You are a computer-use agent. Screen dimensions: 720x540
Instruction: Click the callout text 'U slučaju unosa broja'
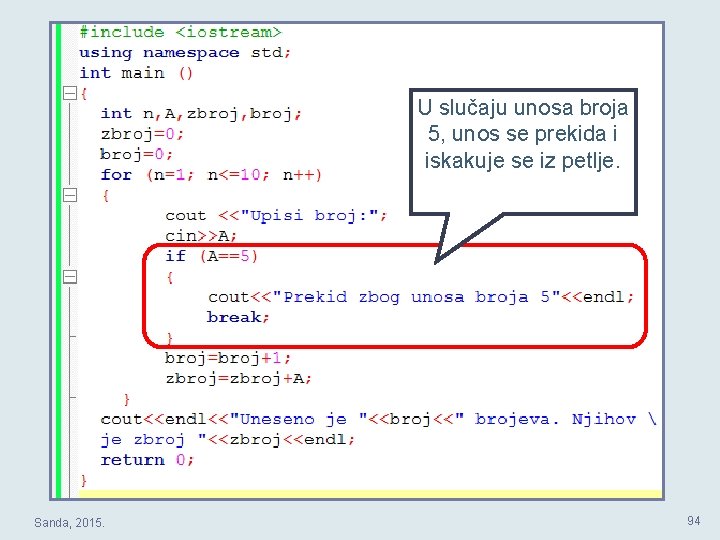tap(523, 107)
